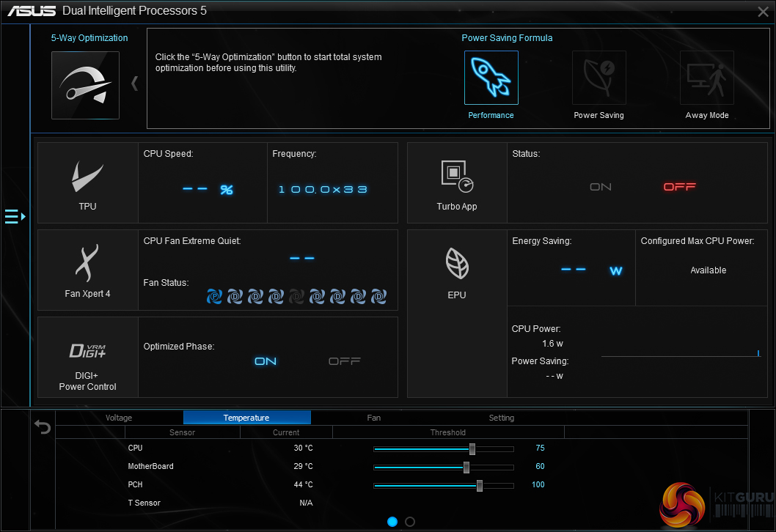Turn Turbo App status ON
Image resolution: width=776 pixels, height=532 pixels.
pos(601,187)
